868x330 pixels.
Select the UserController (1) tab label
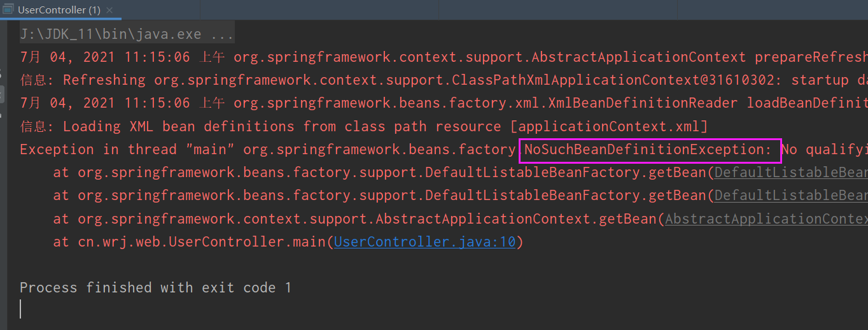pos(59,10)
